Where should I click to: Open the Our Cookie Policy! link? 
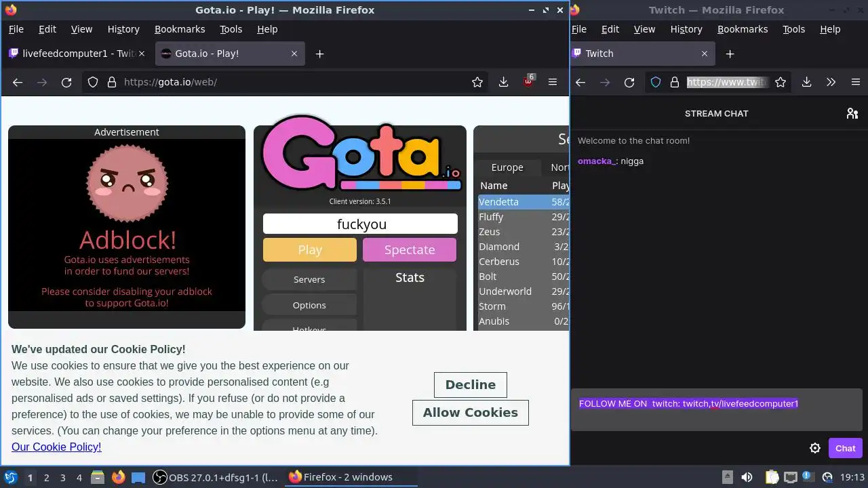(x=56, y=447)
